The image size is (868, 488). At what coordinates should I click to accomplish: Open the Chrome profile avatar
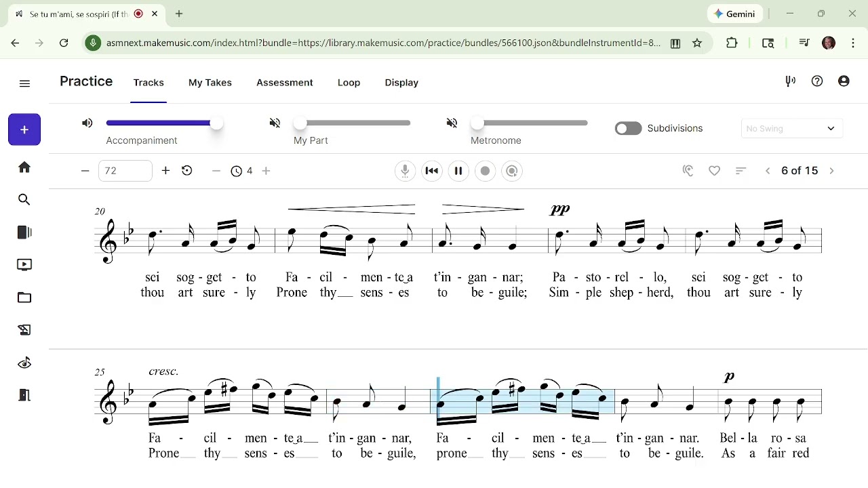(829, 43)
